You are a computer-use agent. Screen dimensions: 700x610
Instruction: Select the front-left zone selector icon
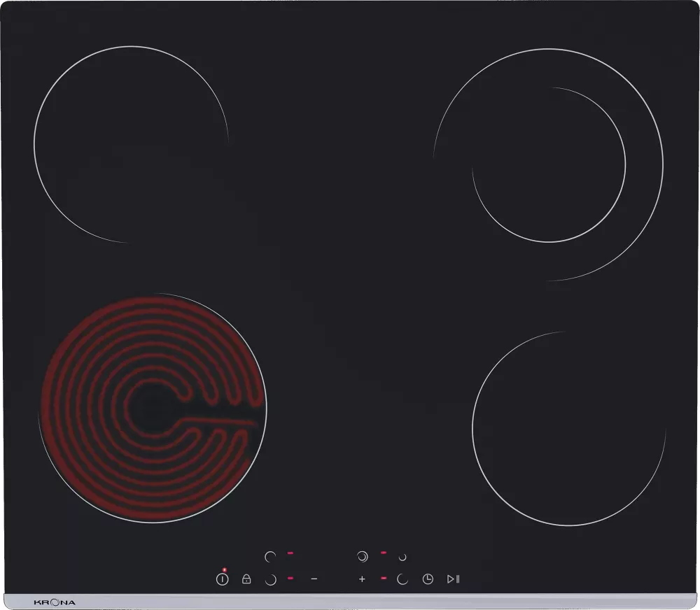[270, 579]
